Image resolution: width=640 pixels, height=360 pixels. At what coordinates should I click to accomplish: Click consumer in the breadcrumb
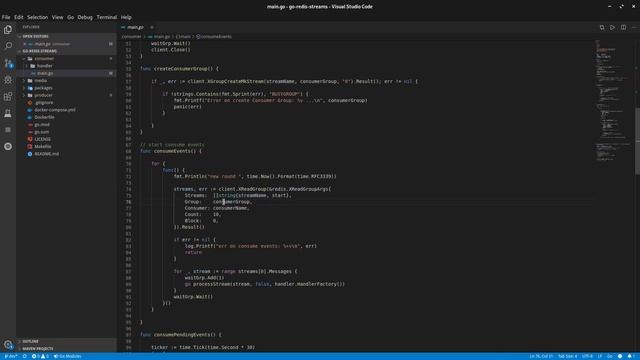(131, 36)
